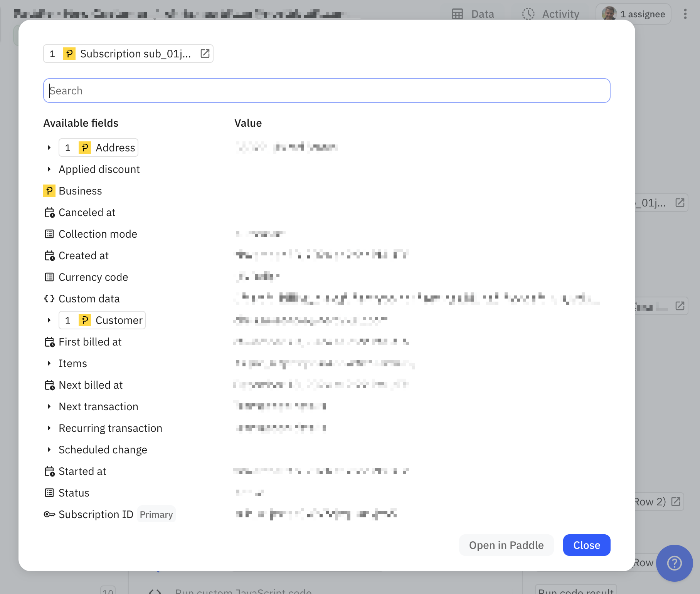Click the key icon next to Subscription ID
Screen dimensions: 700x594
click(x=49, y=514)
